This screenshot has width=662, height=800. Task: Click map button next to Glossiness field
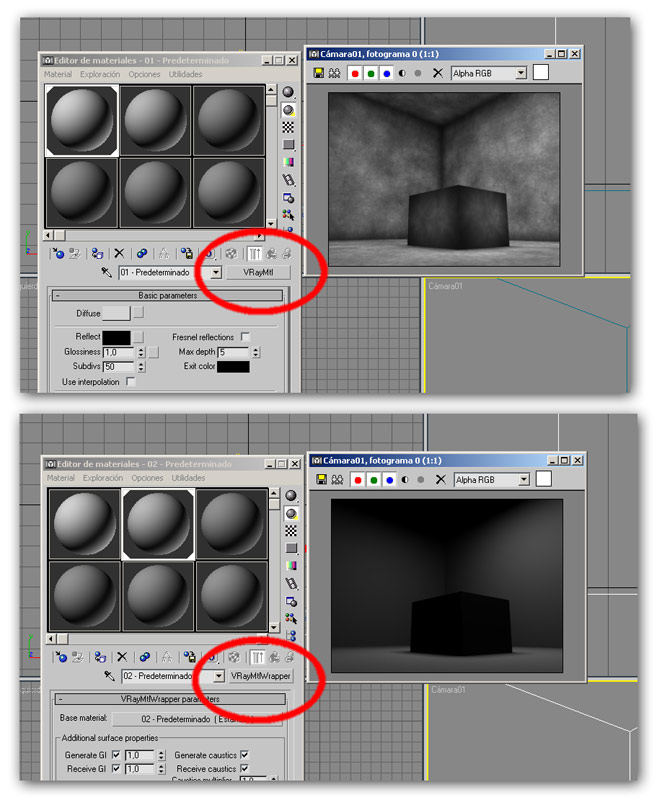154,352
